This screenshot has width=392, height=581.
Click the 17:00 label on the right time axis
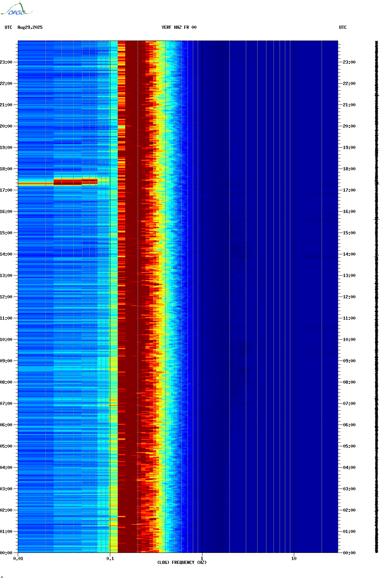click(x=349, y=190)
